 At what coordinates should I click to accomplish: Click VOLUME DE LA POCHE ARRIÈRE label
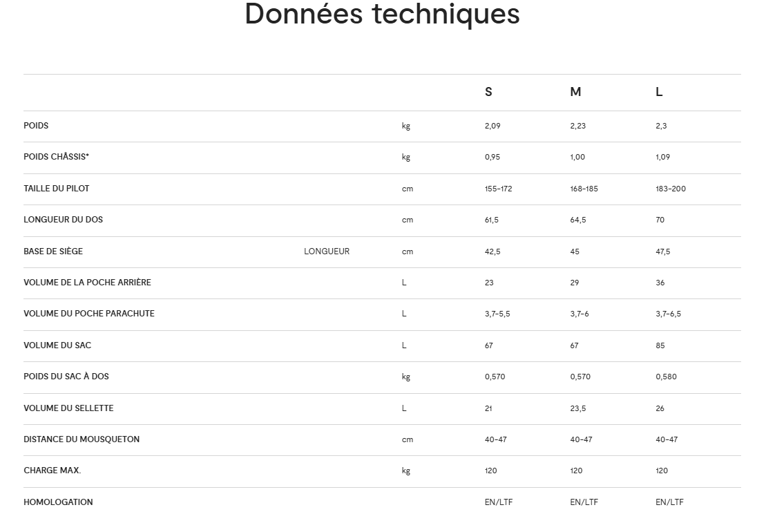coord(87,283)
